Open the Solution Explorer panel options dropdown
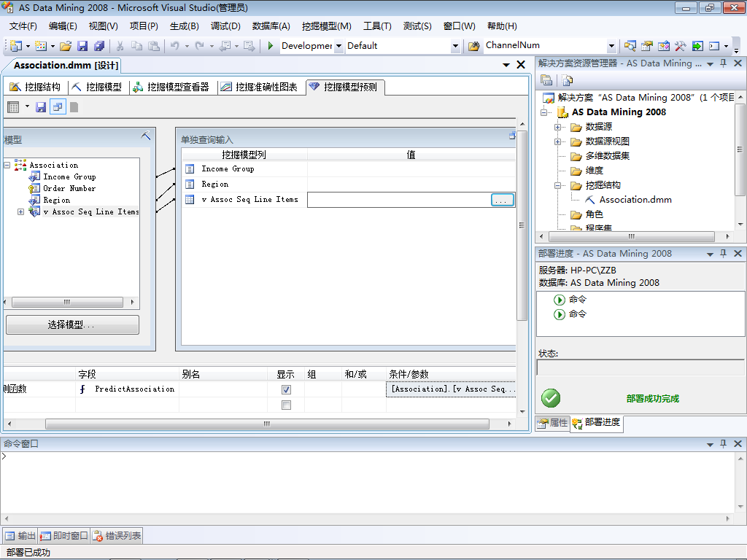Viewport: 747px width, 560px height. pos(710,64)
